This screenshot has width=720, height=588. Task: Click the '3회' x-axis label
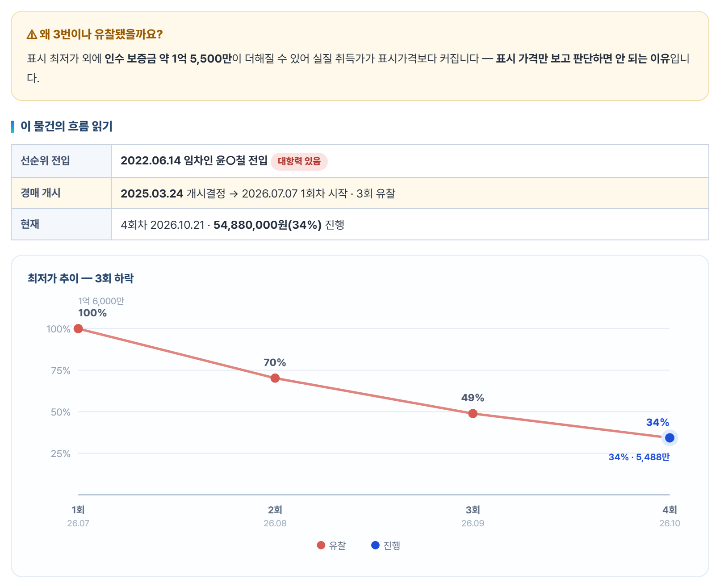pyautogui.click(x=473, y=510)
